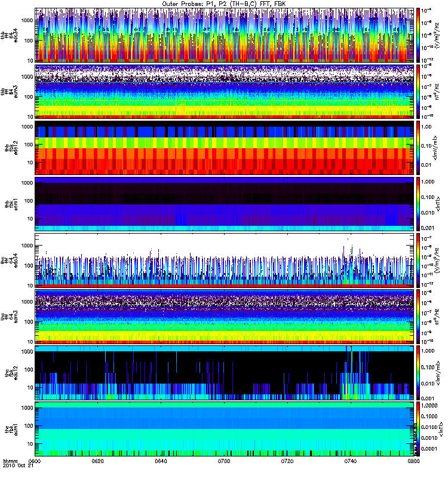
Task: Click the thb edc34 FFT spectrogram panel
Action: point(225,35)
